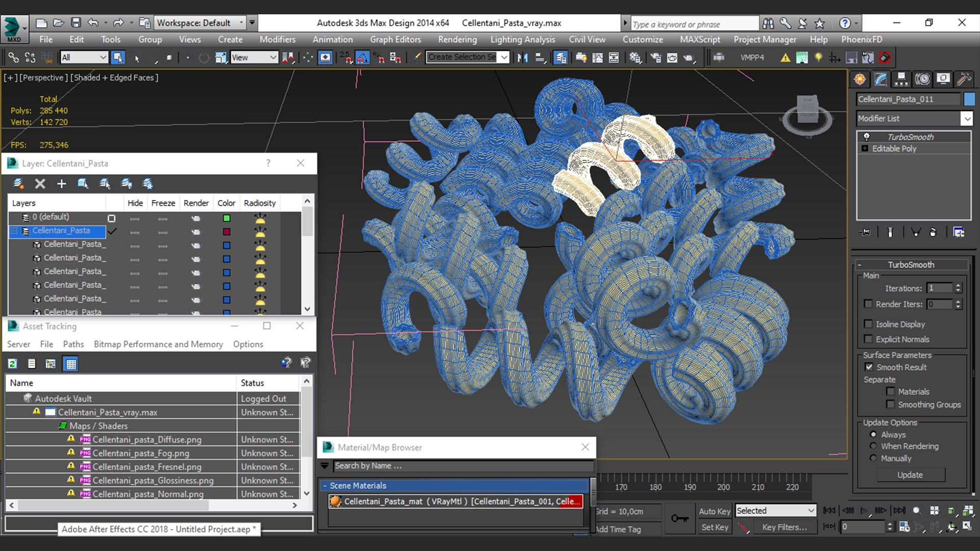The height and width of the screenshot is (551, 980).
Task: Toggle the Angle Snap icon
Action: pyautogui.click(x=362, y=58)
